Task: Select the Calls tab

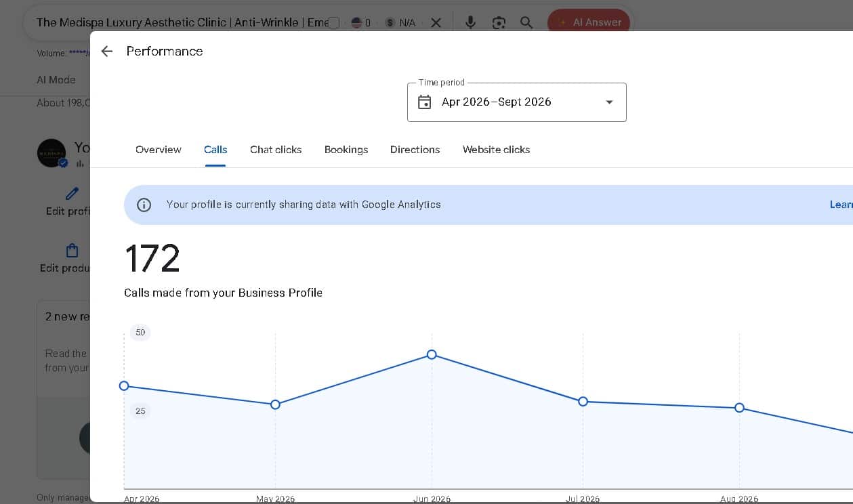Action: point(215,150)
